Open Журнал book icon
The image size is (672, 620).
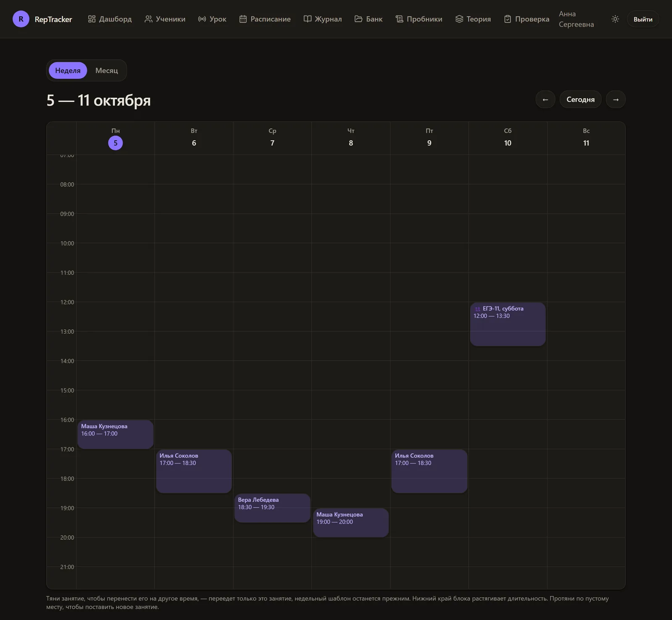pyautogui.click(x=307, y=19)
